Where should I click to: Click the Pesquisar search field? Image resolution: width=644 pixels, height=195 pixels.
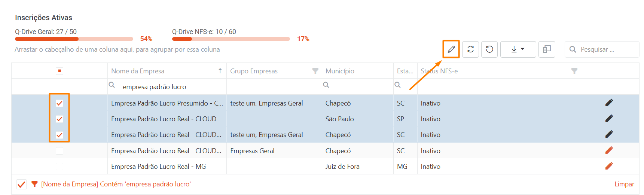pyautogui.click(x=606, y=49)
